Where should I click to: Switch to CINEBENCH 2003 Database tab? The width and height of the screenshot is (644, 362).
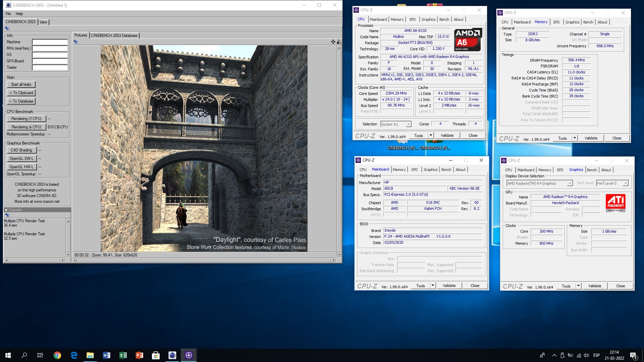pyautogui.click(x=114, y=36)
